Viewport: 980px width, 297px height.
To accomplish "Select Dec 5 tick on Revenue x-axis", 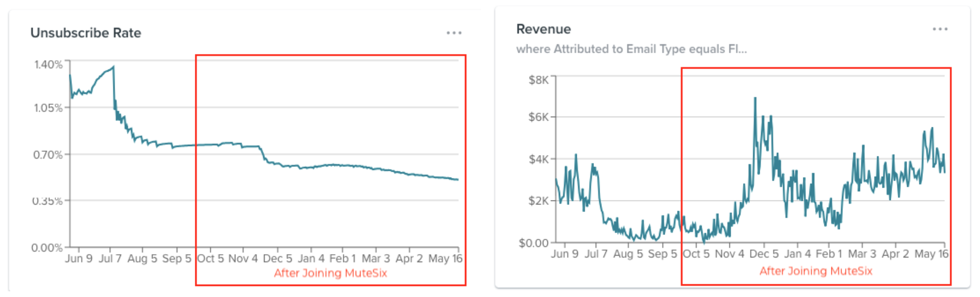I will coord(764,254).
